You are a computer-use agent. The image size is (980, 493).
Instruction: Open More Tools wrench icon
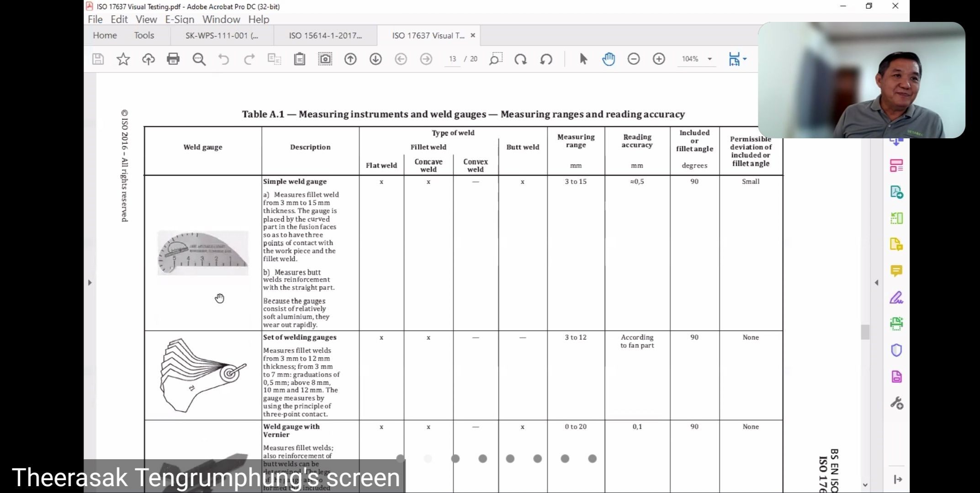point(896,403)
